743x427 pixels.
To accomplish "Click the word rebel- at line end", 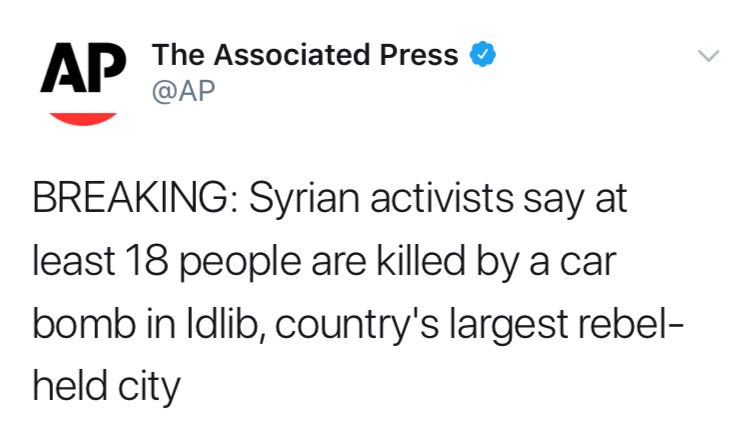I will tap(631, 324).
